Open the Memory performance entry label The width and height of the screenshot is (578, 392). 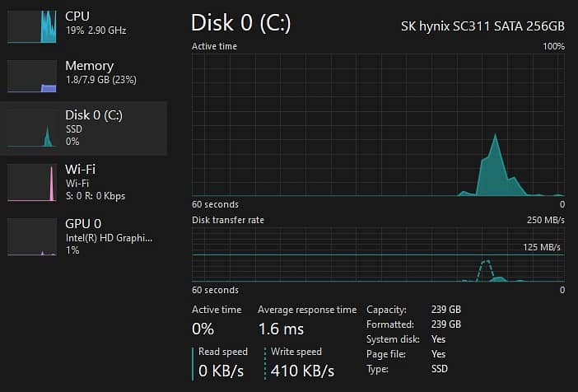point(89,66)
